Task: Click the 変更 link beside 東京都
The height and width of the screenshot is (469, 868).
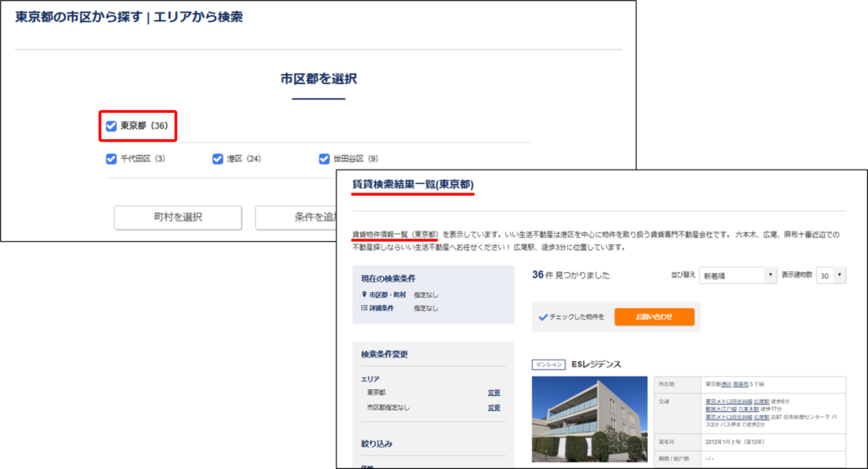Action: (x=493, y=393)
